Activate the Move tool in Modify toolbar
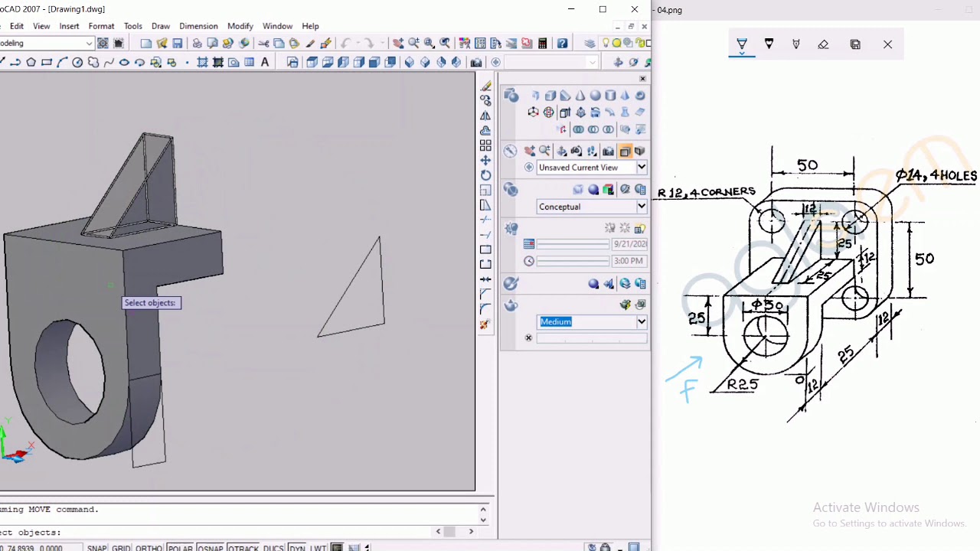 485,160
